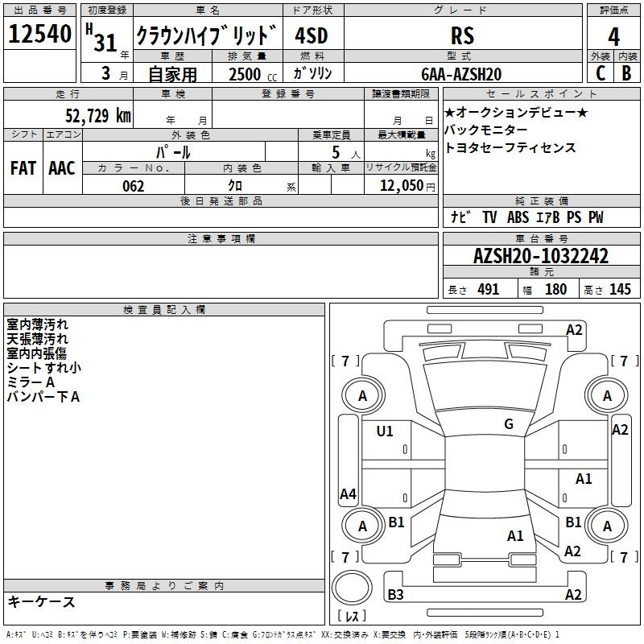Select the 車台番号 header label

[541, 238]
